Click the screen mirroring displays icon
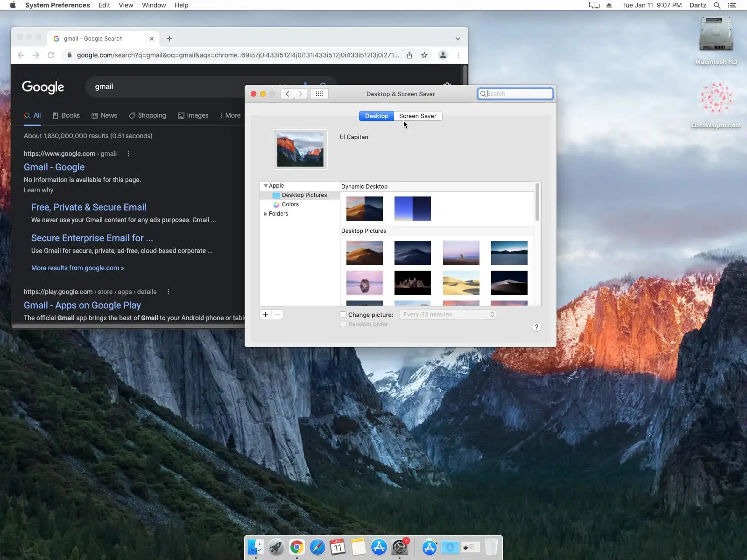Screen dimensions: 747x560 pyautogui.click(x=594, y=5)
